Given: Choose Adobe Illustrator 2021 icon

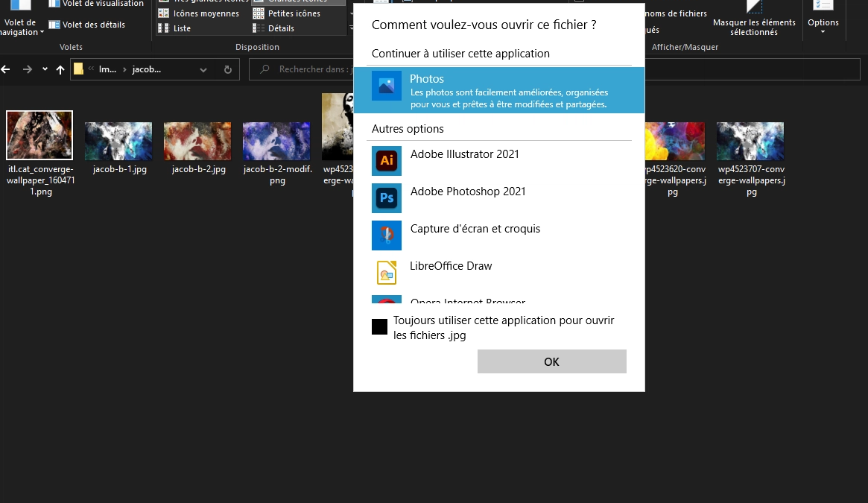Looking at the screenshot, I should point(387,160).
